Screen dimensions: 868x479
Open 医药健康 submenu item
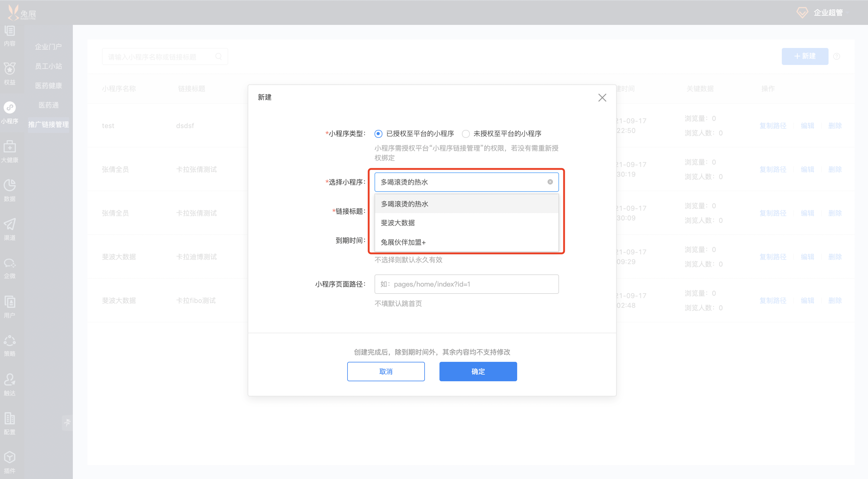tap(48, 86)
